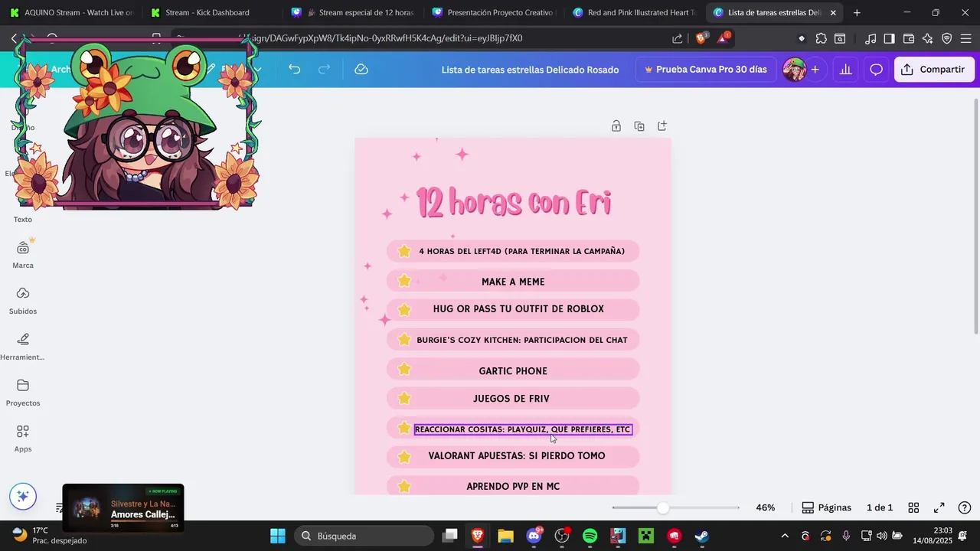Switch to Red and Pink Illustrated Heart tab
Screen dimensions: 980x551
[635, 12]
